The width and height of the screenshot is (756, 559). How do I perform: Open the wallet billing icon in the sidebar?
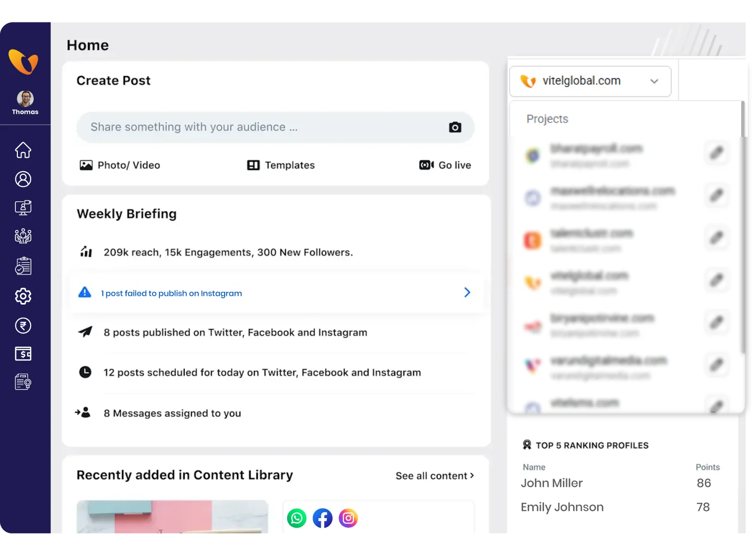(x=23, y=354)
